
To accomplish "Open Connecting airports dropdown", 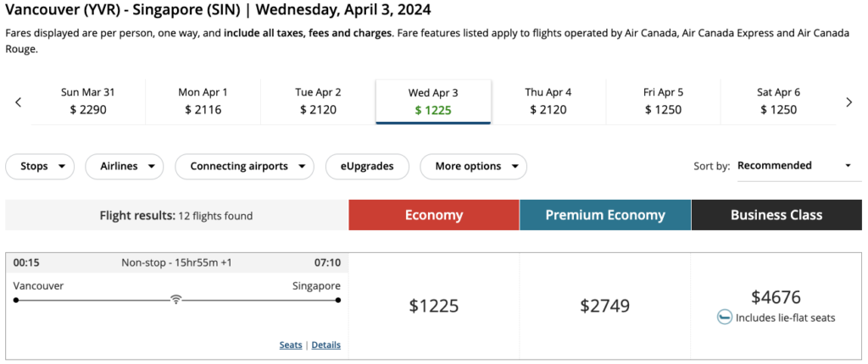I will tap(244, 166).
